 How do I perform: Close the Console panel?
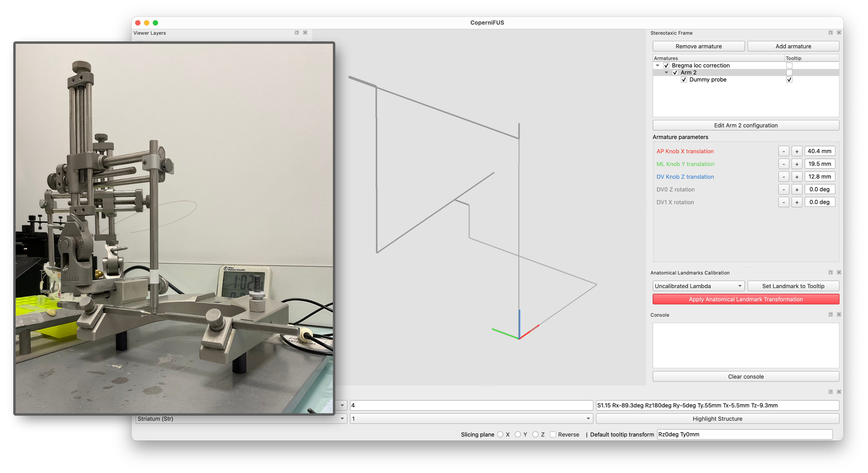pos(839,315)
